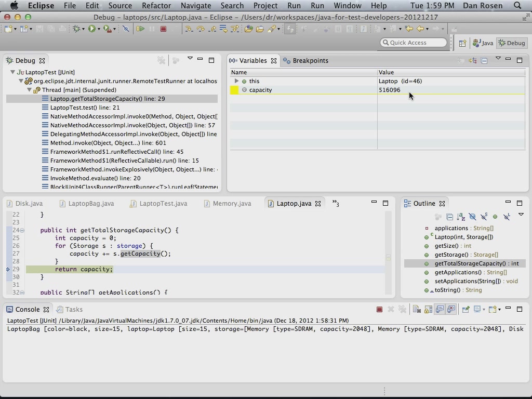Screen dimensions: 532x399
Task: Click the Back navigation arrow icon
Action: click(x=420, y=29)
